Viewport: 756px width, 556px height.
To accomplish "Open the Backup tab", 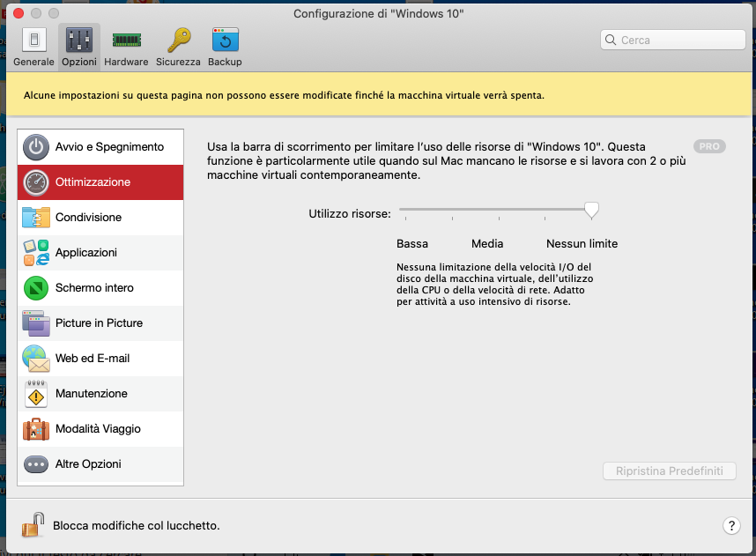I will (226, 48).
